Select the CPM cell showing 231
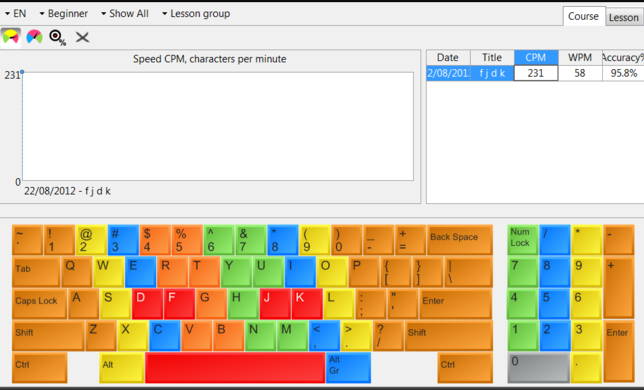 [536, 73]
